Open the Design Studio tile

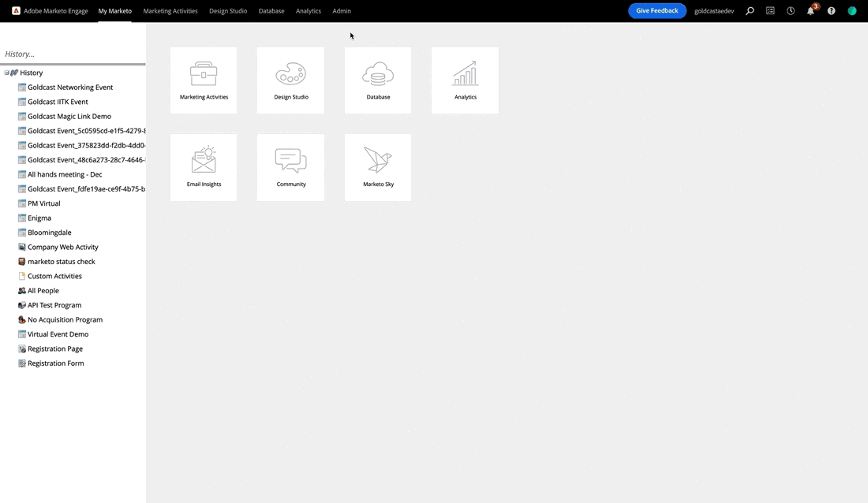pos(290,80)
